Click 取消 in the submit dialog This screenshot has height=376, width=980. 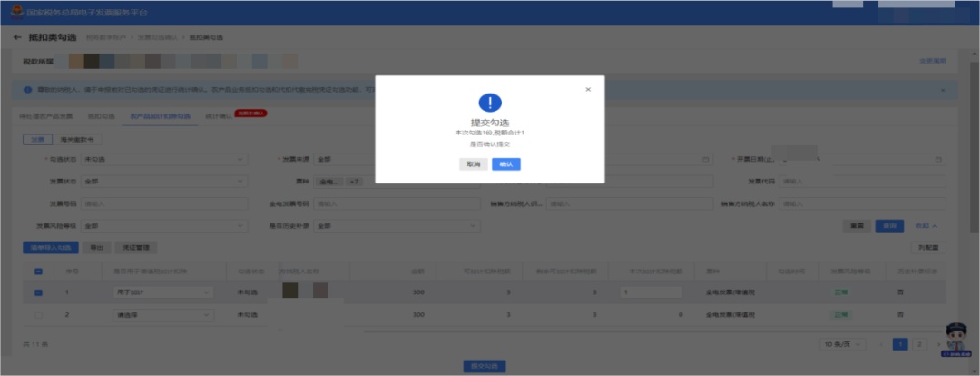pyautogui.click(x=473, y=163)
